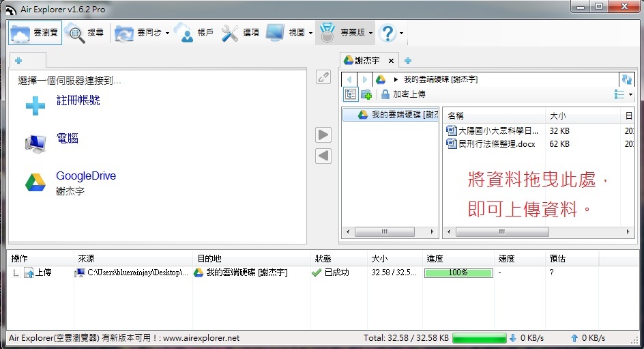644x349 pixels.
Task: Click tree pane horizontal scrollbar thumb
Action: pos(385,232)
